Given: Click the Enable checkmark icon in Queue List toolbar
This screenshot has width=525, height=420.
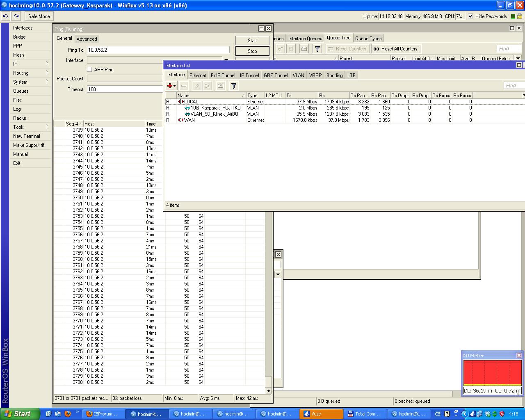Looking at the screenshot, I should pyautogui.click(x=280, y=49).
